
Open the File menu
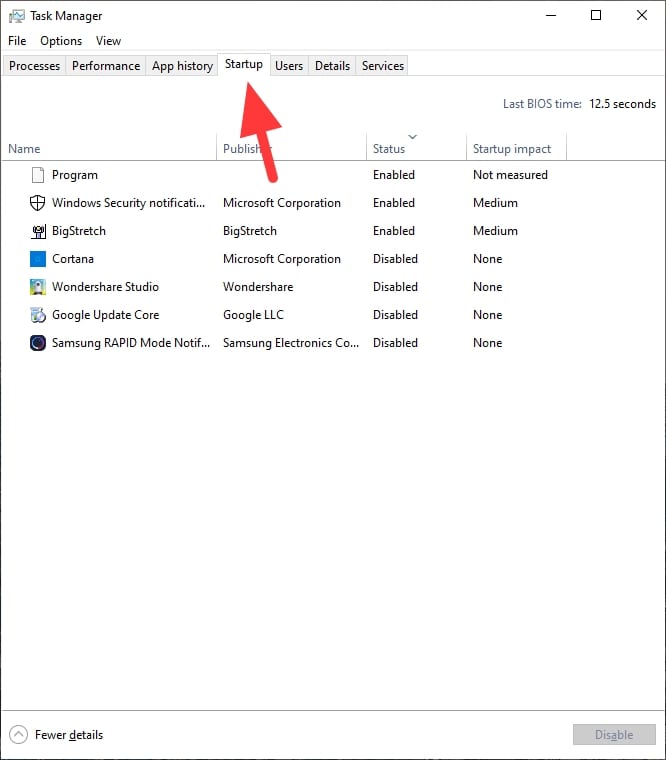click(x=17, y=41)
